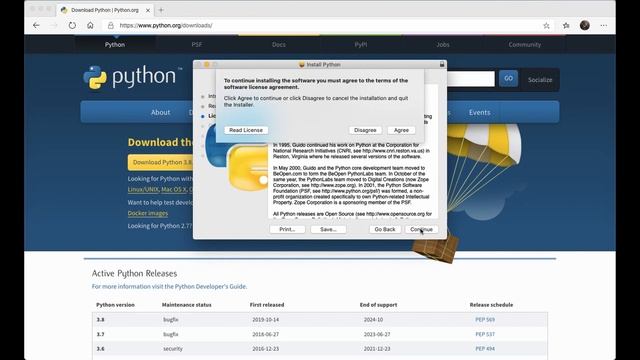
Task: Click Disagree in the license dialog
Action: point(365,130)
